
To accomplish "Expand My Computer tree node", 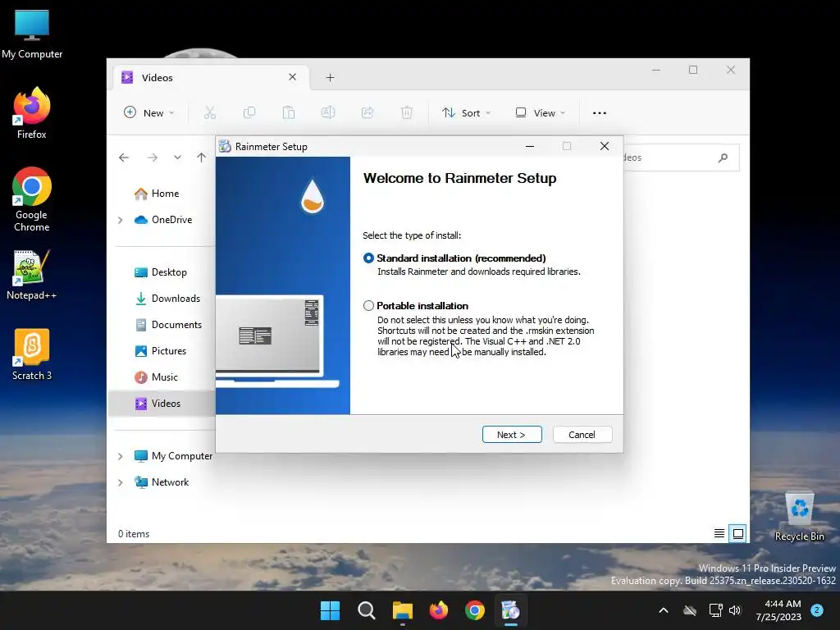I will click(x=121, y=456).
